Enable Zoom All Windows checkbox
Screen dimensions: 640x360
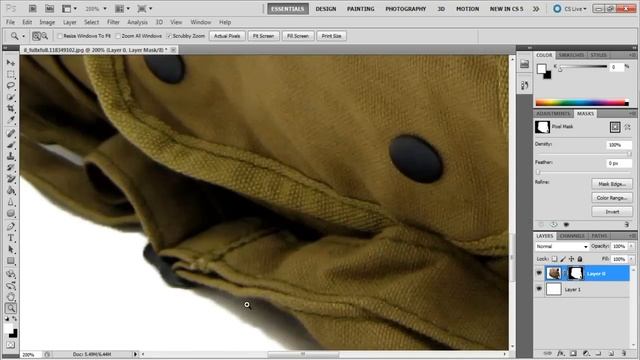(x=118, y=36)
